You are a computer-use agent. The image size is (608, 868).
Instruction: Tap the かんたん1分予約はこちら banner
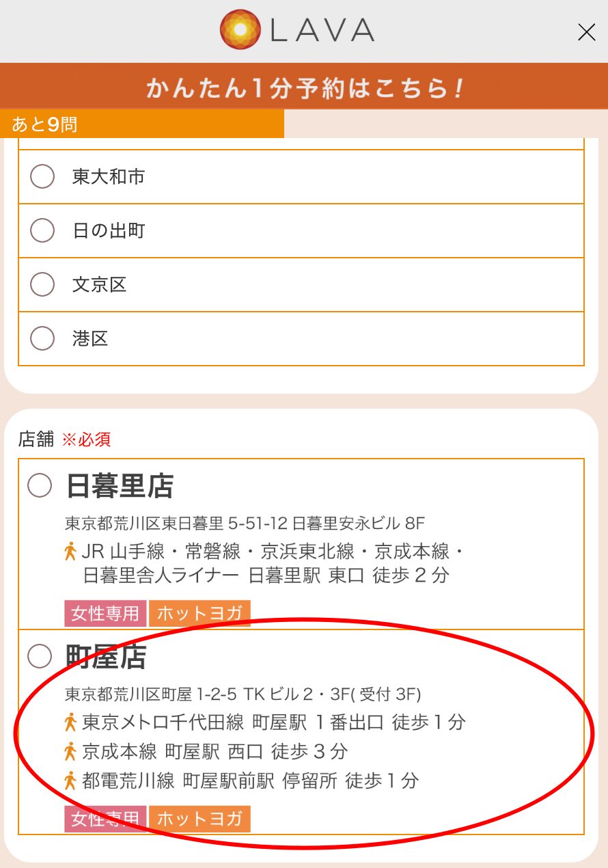[304, 87]
